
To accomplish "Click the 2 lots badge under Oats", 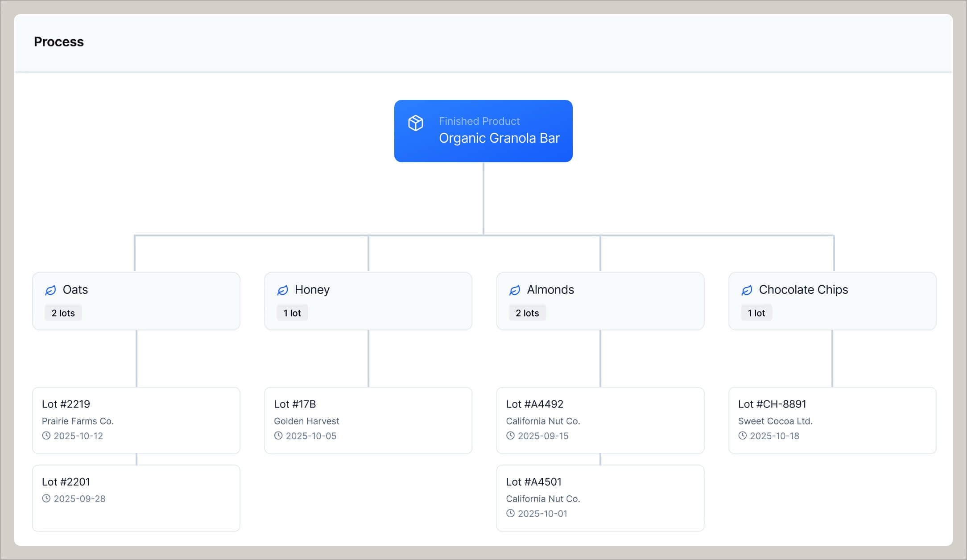I will (x=63, y=313).
